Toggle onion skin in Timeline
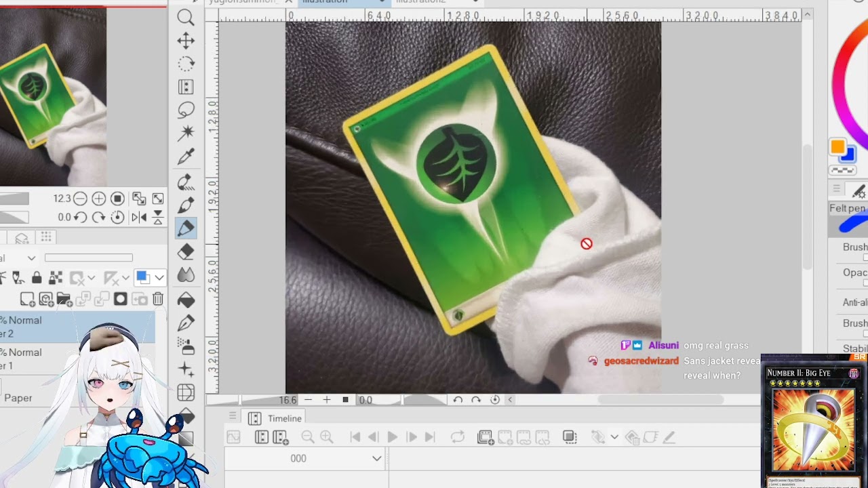The height and width of the screenshot is (488, 868). coord(570,437)
